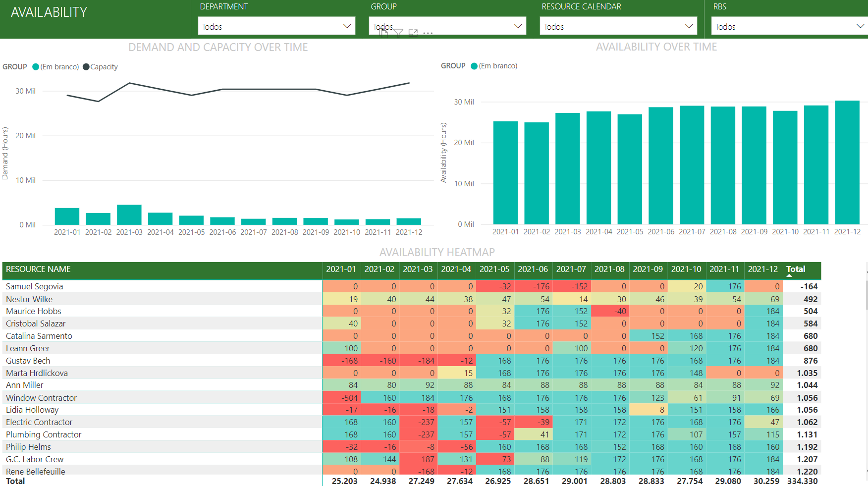This screenshot has width=868, height=486.
Task: Select the Plumbing Contractor row name
Action: tap(44, 434)
